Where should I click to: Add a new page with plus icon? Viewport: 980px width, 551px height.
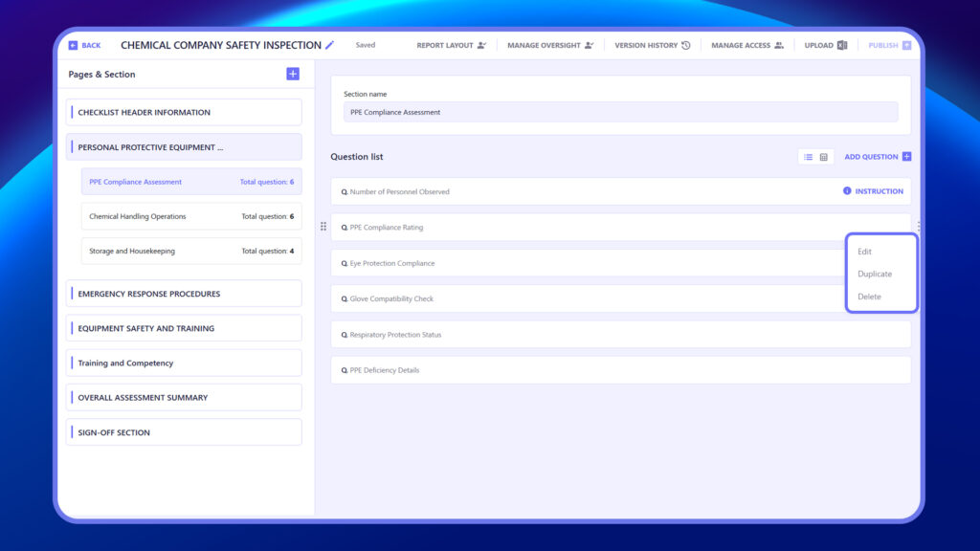pyautogui.click(x=293, y=74)
